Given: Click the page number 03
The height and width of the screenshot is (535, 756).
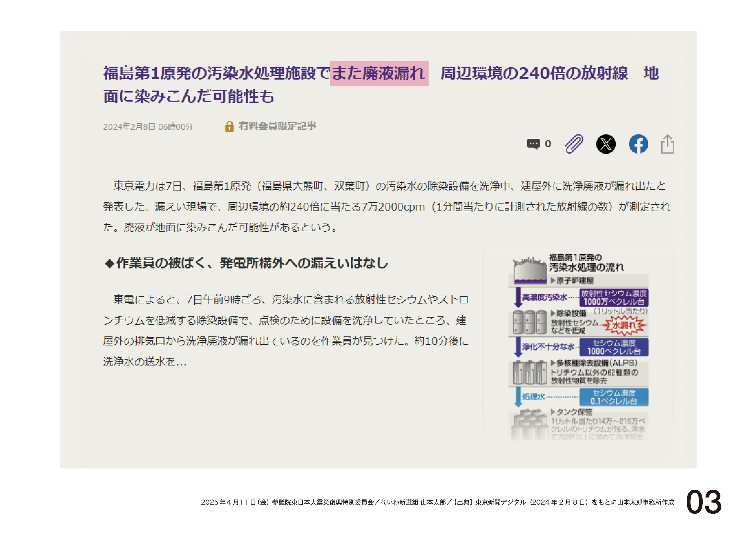Looking at the screenshot, I should pyautogui.click(x=704, y=502).
